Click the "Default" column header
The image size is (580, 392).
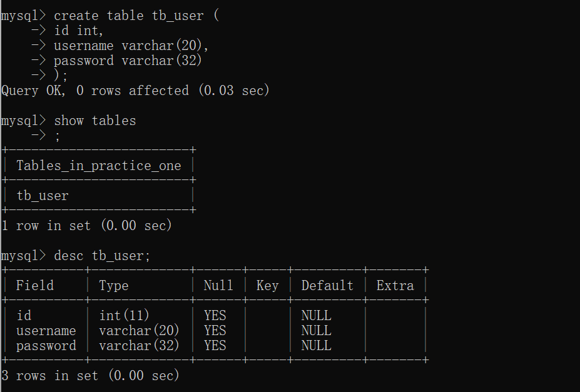327,286
